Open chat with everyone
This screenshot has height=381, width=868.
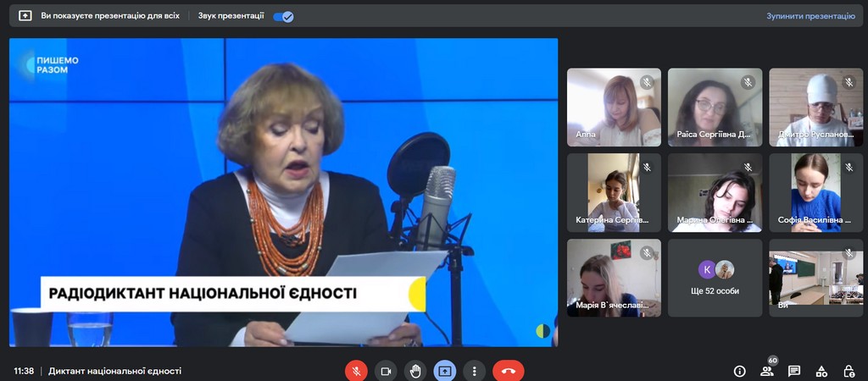pos(794,371)
